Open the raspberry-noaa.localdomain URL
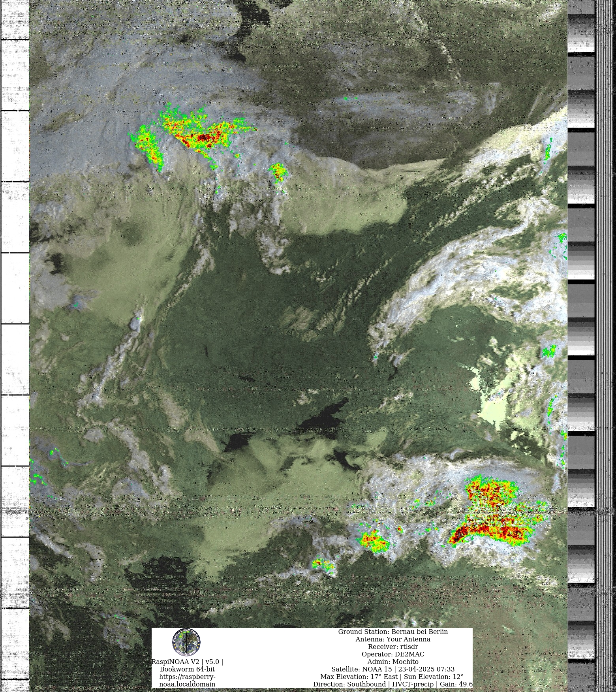Image resolution: width=616 pixels, height=692 pixels. [x=187, y=680]
